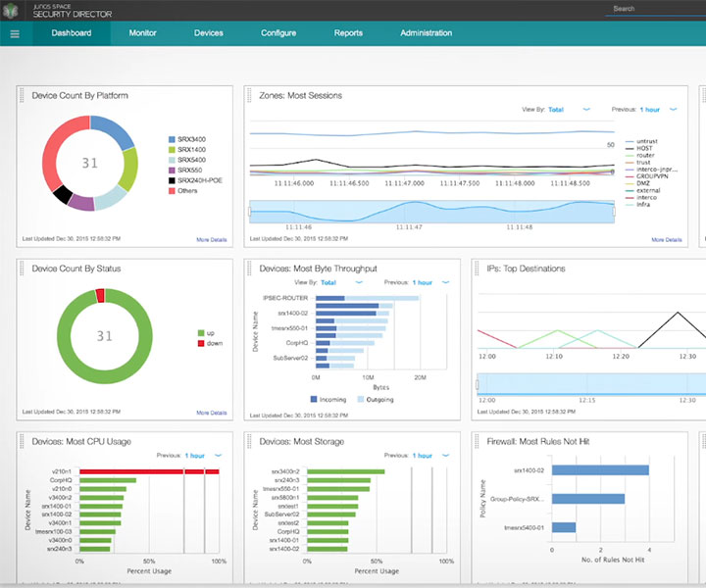Toggle the Incoming series in throughput legend

[331, 399]
